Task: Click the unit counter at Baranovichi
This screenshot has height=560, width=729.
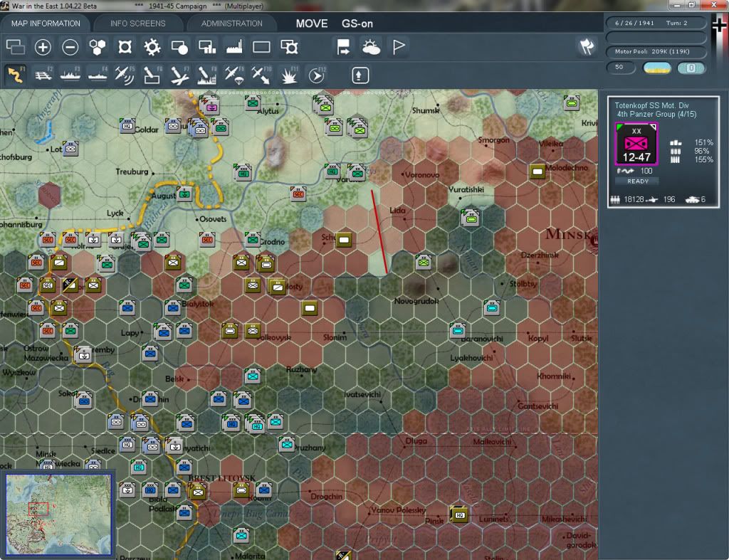Action: coord(458,330)
